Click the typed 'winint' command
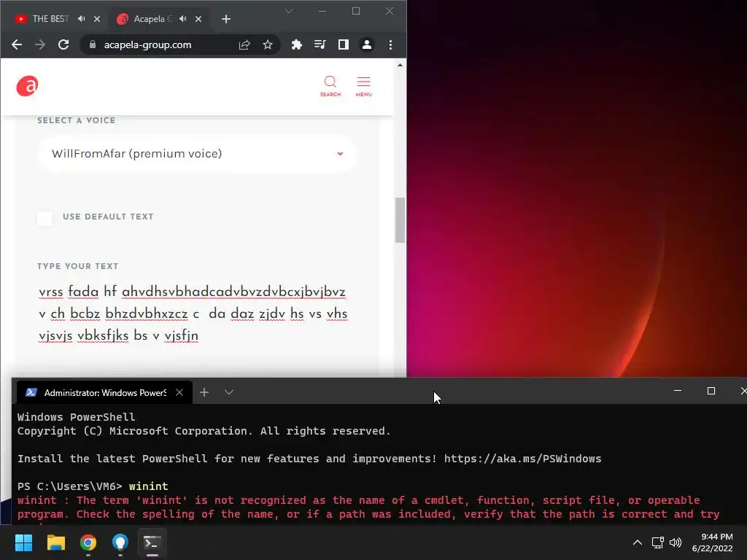The height and width of the screenshot is (560, 747). click(x=149, y=486)
